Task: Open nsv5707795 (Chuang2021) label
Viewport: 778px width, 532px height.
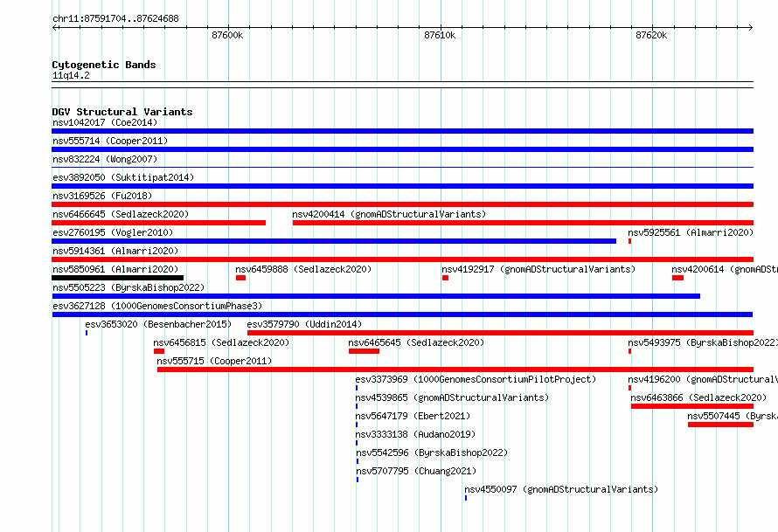Action: coord(416,471)
